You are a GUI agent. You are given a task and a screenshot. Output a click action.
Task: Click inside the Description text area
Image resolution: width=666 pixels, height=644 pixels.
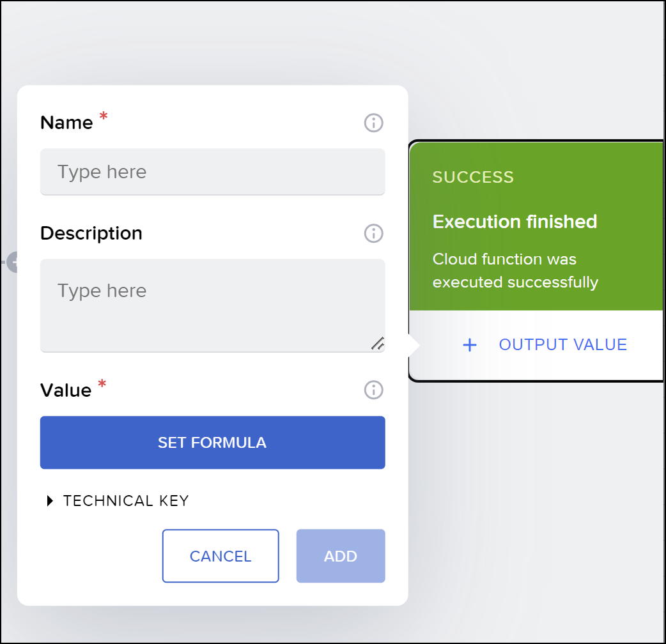212,305
